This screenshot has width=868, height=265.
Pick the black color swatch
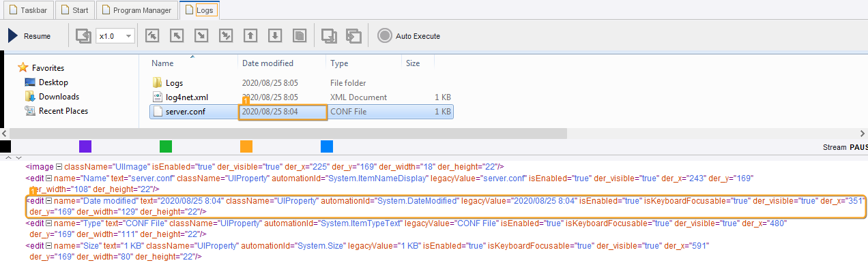click(x=5, y=146)
